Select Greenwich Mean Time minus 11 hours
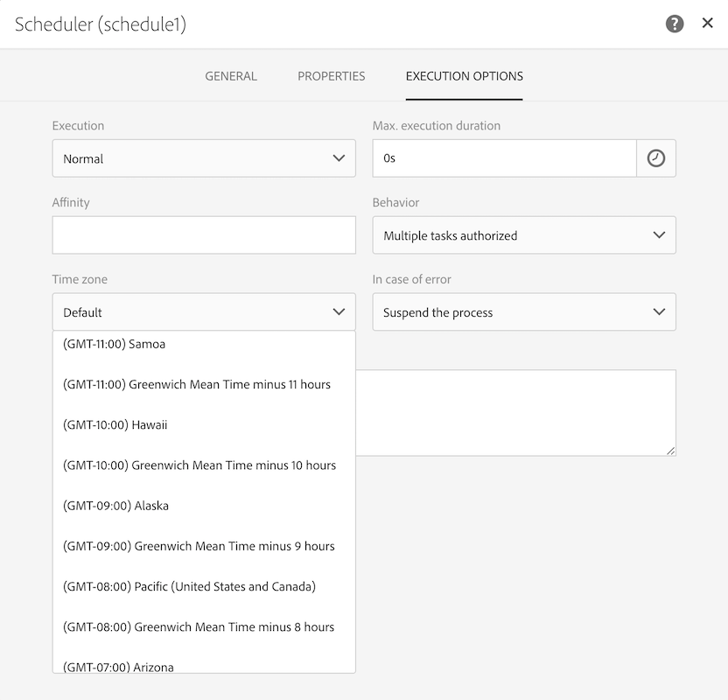This screenshot has width=728, height=700. 197,384
